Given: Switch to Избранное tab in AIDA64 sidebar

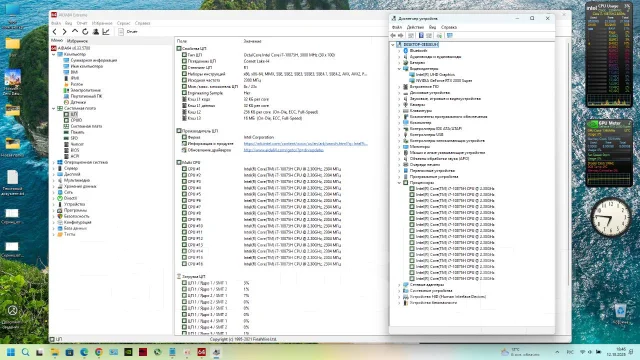Looking at the screenshot, I should [77, 41].
